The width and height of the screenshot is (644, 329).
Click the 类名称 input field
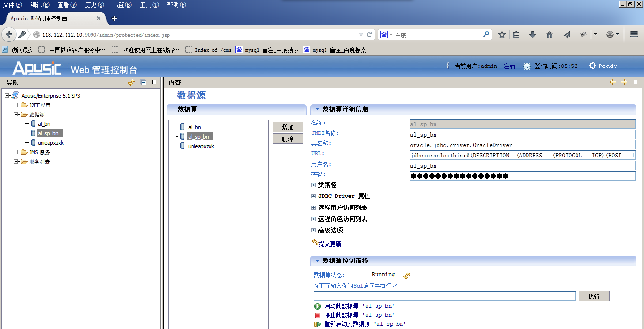tap(522, 145)
